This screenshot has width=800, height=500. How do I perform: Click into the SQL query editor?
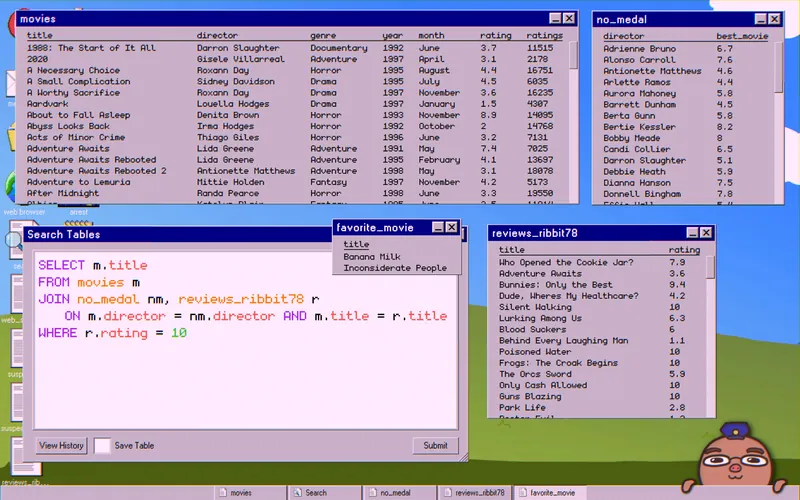click(x=245, y=340)
